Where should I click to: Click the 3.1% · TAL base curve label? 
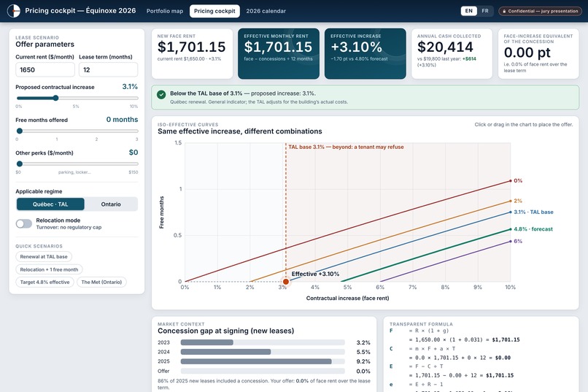point(533,212)
